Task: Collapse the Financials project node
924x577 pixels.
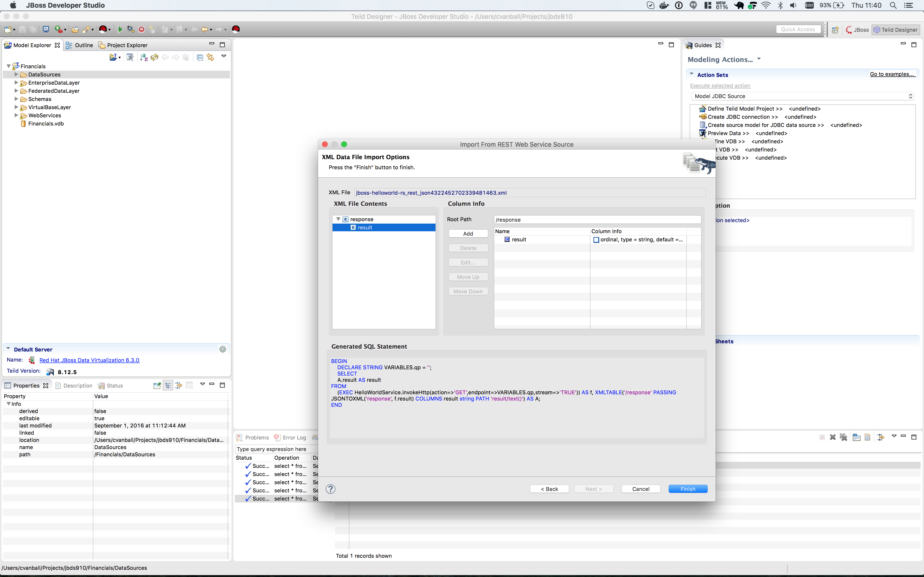Action: tap(8, 66)
